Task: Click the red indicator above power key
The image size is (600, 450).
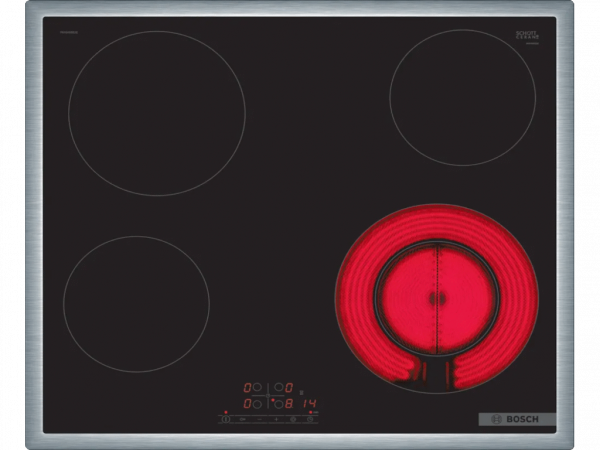Action: [227, 411]
